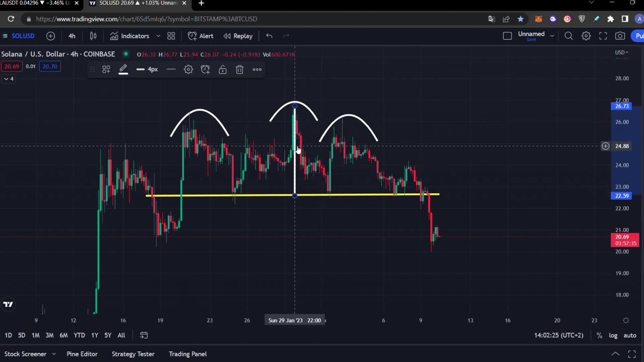Select the 5Y date range
The image size is (644, 362).
[x=108, y=335]
